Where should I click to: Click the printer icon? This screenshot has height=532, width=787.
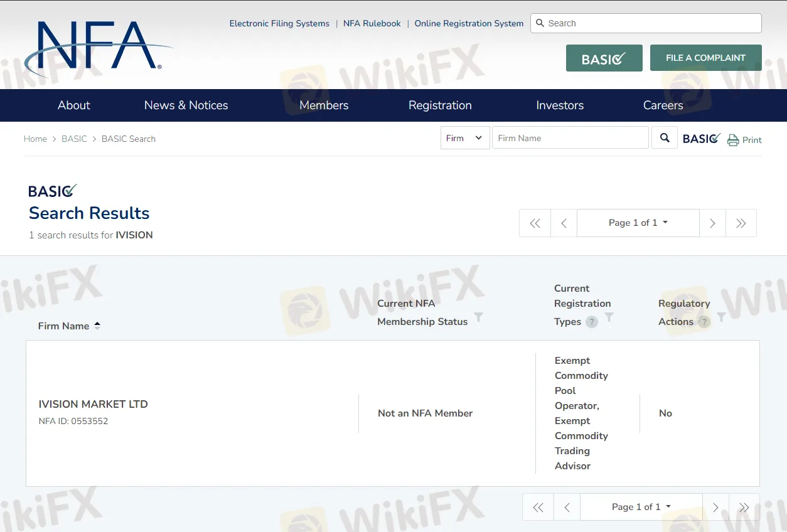click(x=733, y=140)
